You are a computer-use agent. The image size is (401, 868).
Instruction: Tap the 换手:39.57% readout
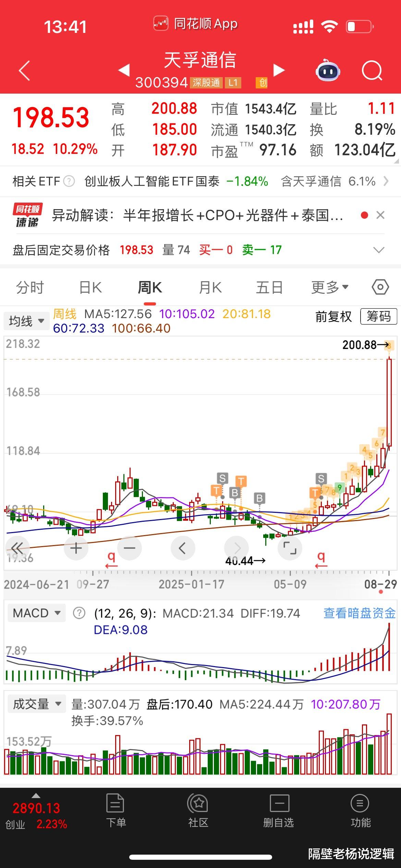tap(107, 720)
